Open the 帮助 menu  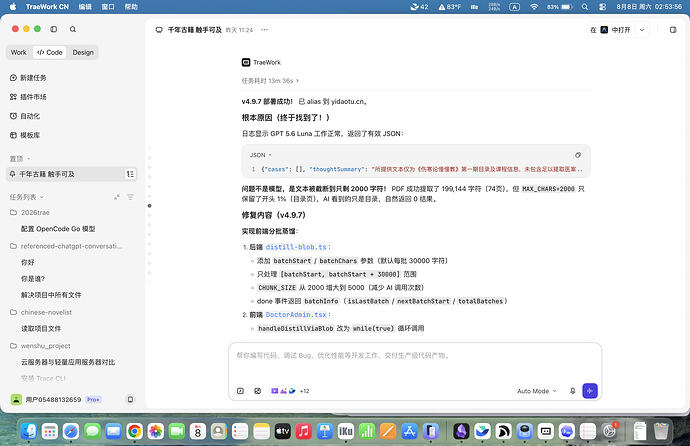[131, 7]
